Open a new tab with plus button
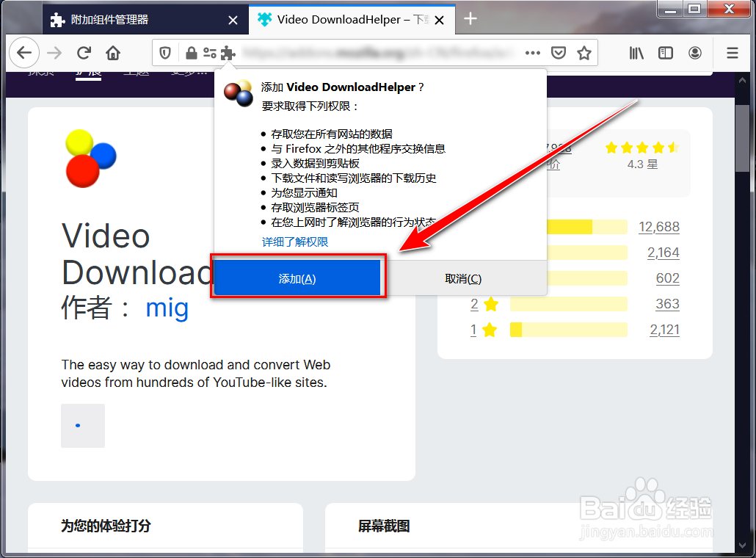Viewport: 756px width, 558px height. [x=470, y=19]
